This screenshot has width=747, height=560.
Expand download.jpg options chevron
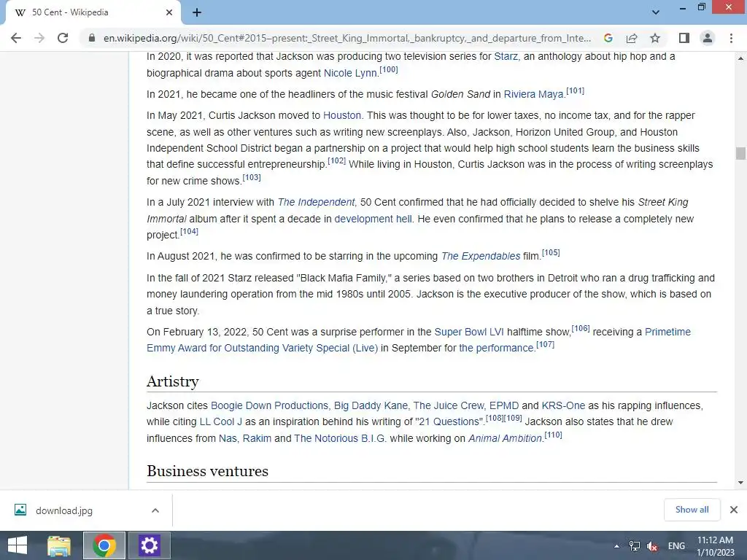(155, 510)
